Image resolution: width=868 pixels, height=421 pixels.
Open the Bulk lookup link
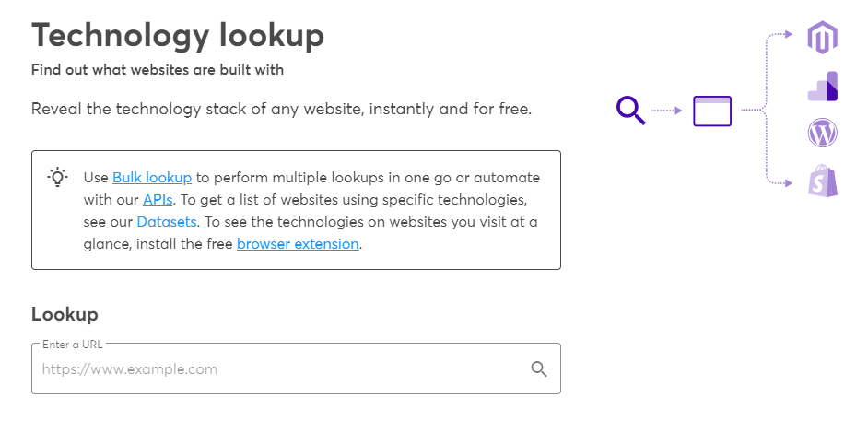152,177
